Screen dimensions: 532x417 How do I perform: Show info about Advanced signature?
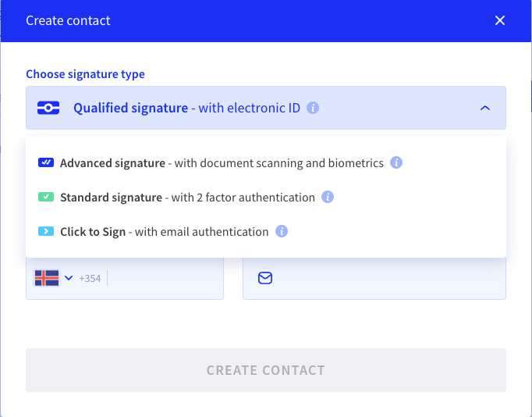pyautogui.click(x=396, y=163)
